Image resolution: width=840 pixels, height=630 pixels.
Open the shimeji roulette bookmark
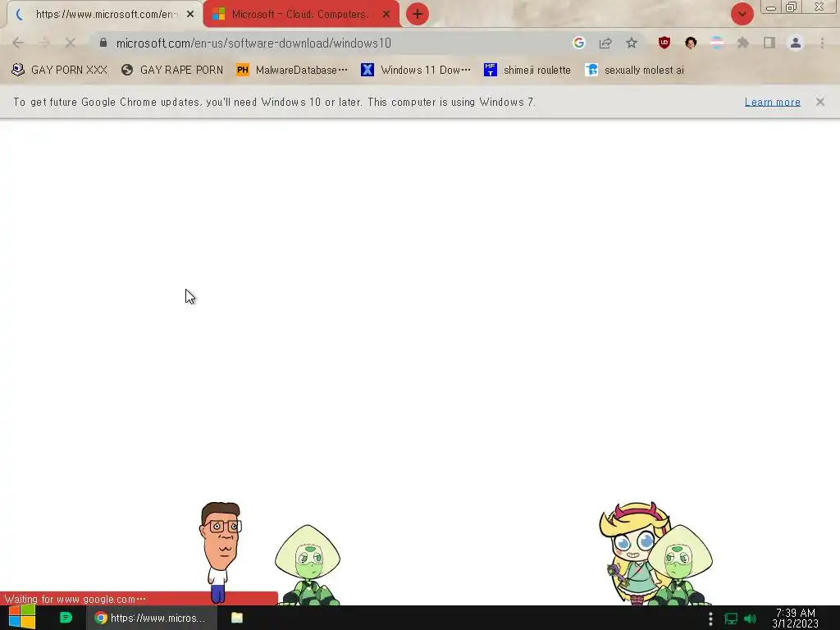click(527, 71)
